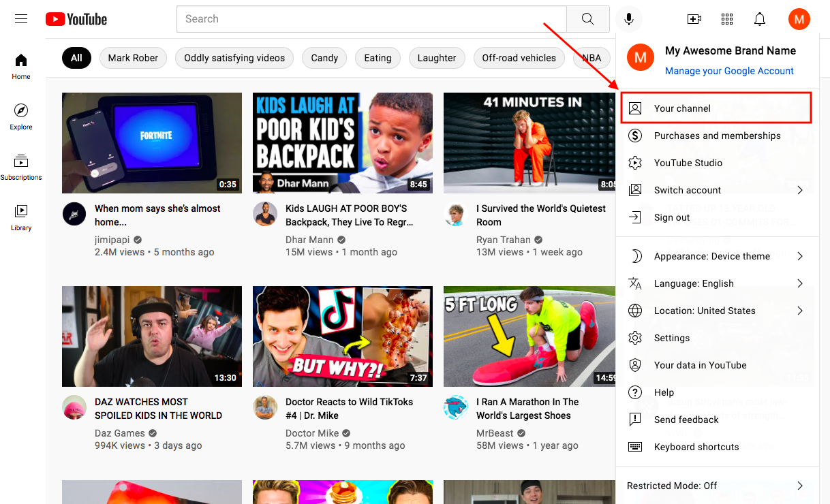830x504 pixels.
Task: Click the Daz Games channel avatar
Action: point(74,407)
